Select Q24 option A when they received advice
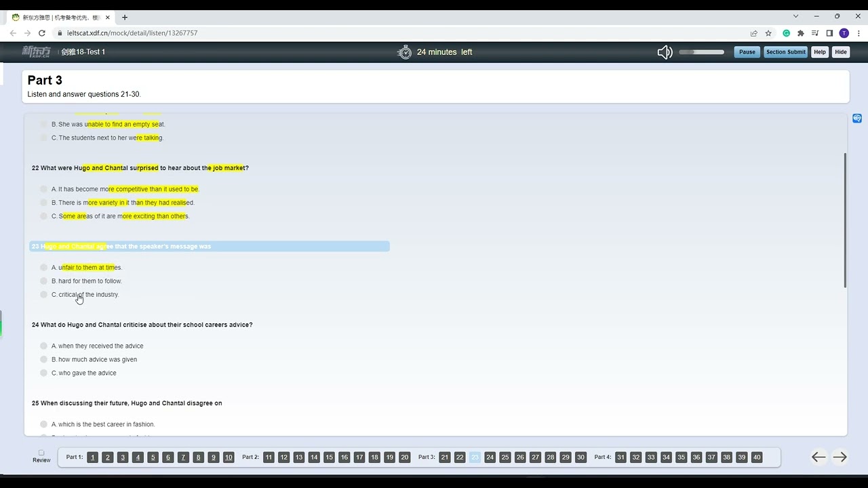This screenshot has width=868, height=488. (43, 346)
